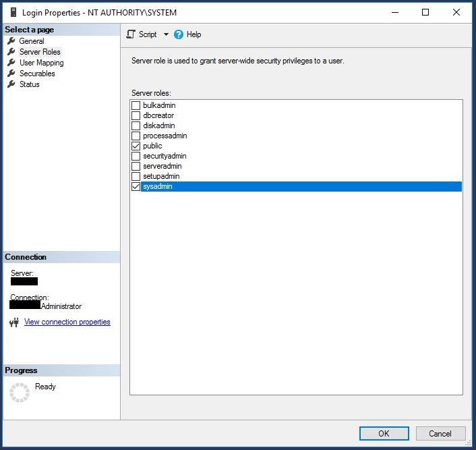Uncheck the sysadmin server role

136,187
